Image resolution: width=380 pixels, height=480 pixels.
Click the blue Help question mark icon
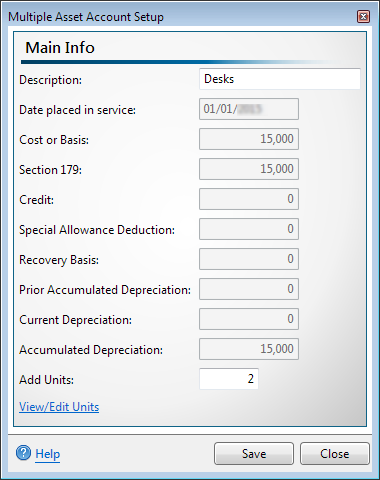pos(23,453)
